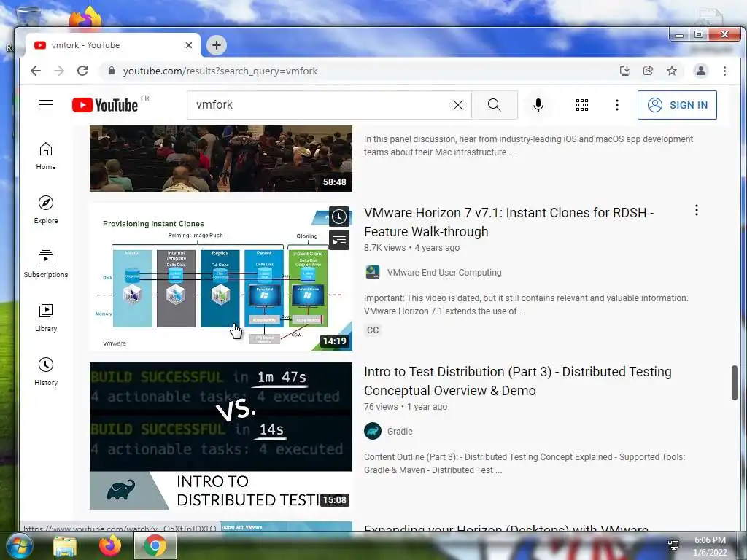Close the vmfork - YouTube tab
Screen dimensions: 747x560
189,45
